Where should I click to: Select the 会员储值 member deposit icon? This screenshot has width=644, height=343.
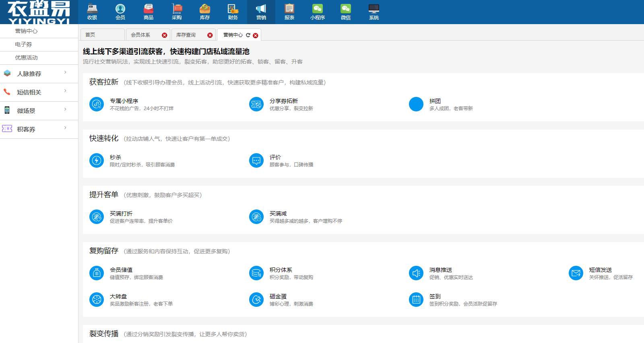[x=97, y=273]
